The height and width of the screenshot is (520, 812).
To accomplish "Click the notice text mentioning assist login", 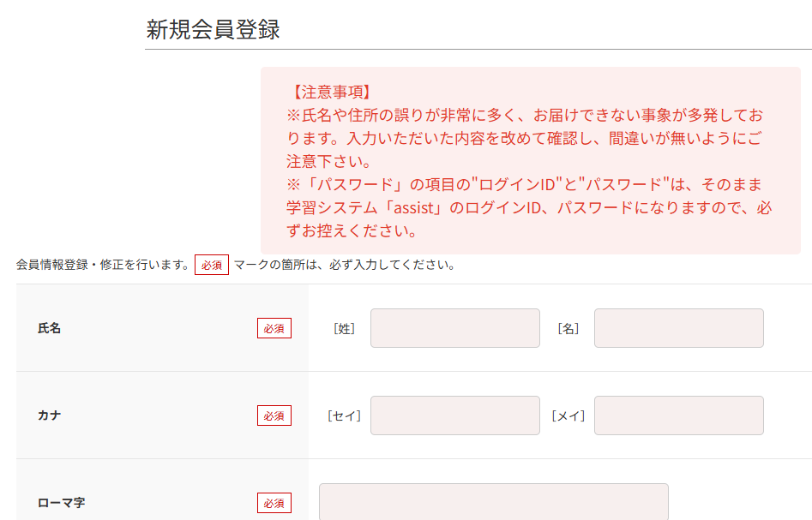I will coord(529,207).
